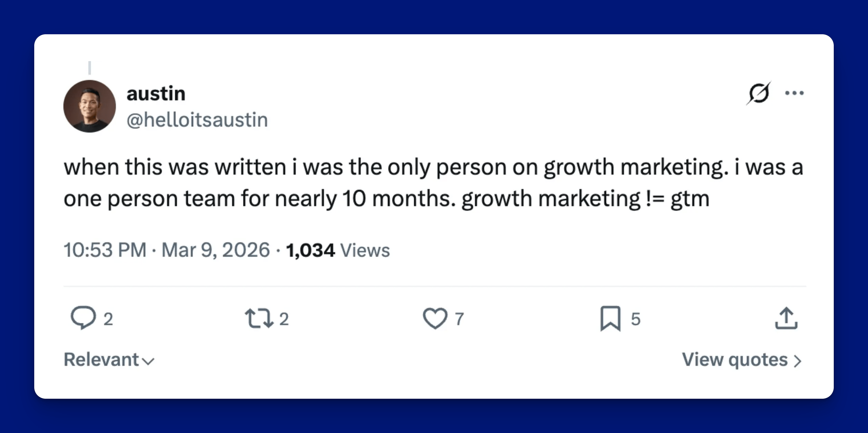Click the like count of 7

[x=459, y=319]
